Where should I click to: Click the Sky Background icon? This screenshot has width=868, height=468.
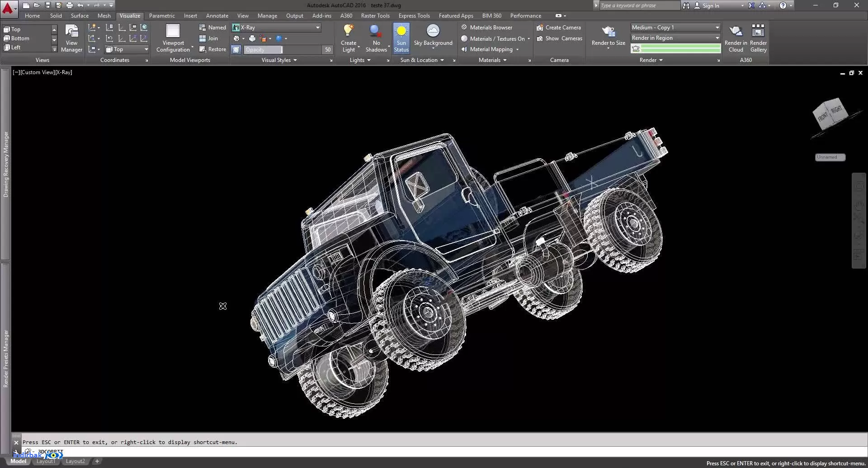433,31
